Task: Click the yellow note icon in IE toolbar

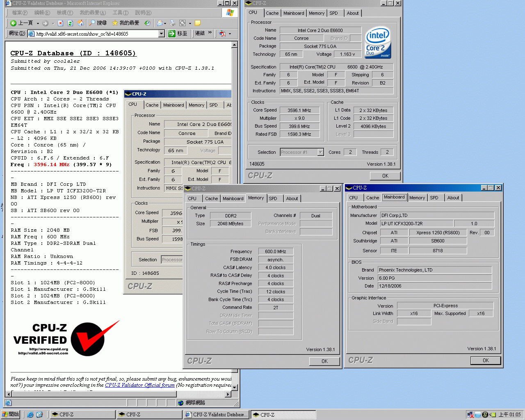Action: [x=198, y=23]
